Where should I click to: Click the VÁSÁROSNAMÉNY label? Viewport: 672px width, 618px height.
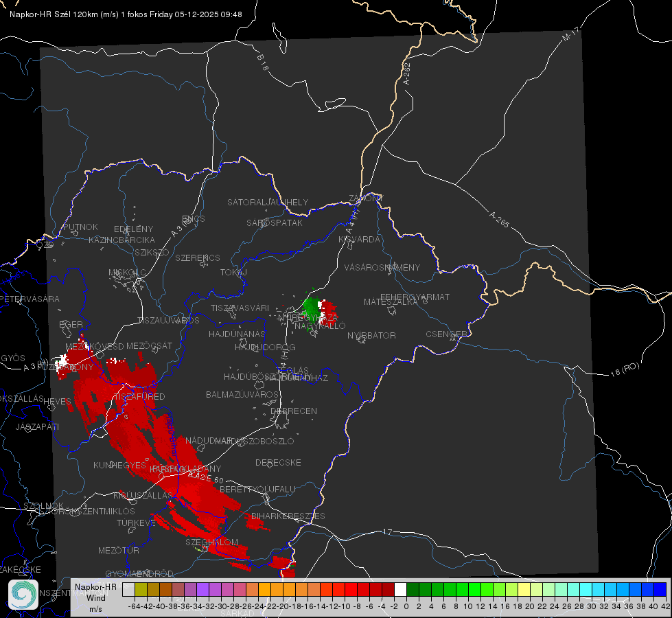[382, 267]
